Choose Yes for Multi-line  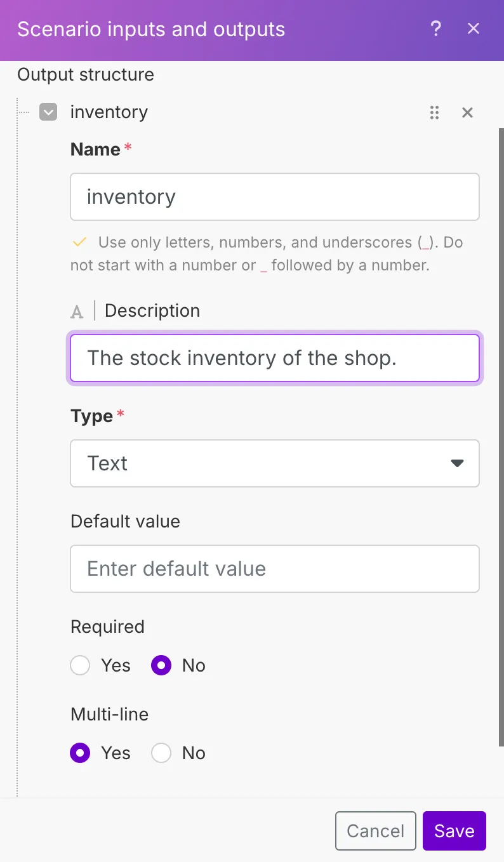[80, 753]
